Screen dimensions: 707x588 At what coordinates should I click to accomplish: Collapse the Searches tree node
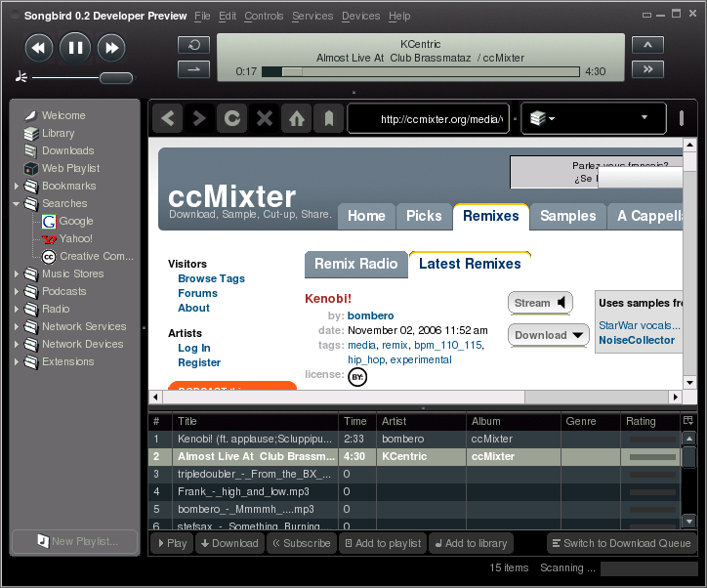point(17,204)
